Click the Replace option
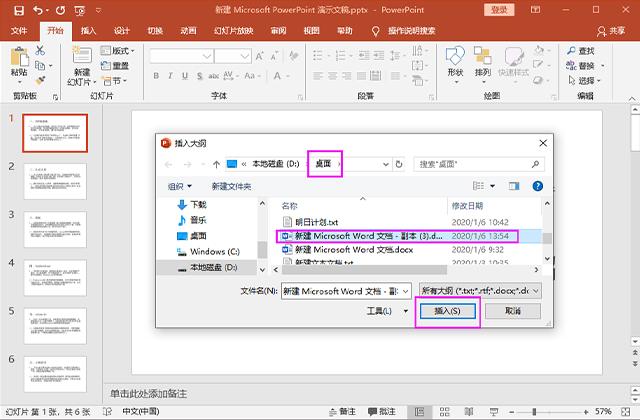The width and height of the screenshot is (640, 420). [580, 65]
